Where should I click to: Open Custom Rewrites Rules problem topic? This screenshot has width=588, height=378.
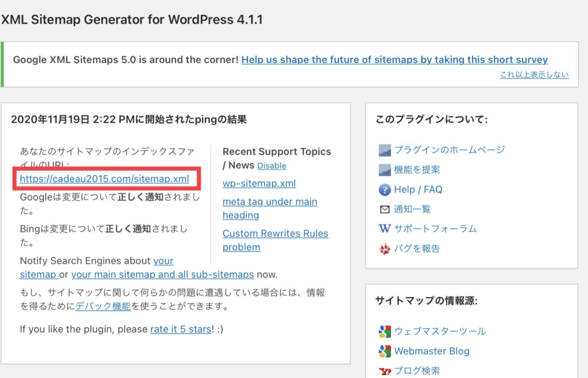(x=275, y=240)
